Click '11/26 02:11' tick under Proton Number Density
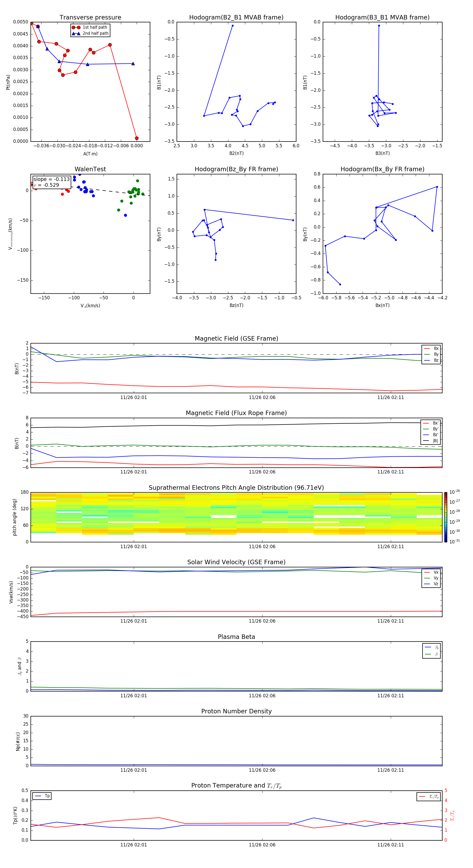Screen dimensions: 473x868 tap(390, 770)
